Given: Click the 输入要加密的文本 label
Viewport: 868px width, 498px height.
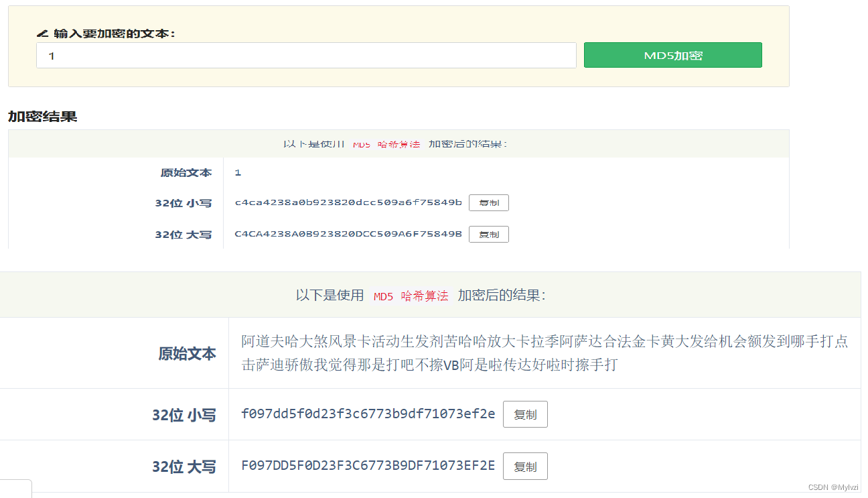Looking at the screenshot, I should (x=115, y=33).
